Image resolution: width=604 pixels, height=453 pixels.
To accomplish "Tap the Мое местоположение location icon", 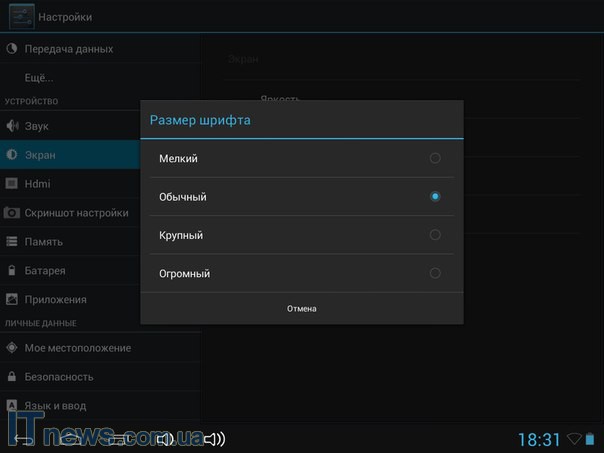I will click(x=12, y=348).
